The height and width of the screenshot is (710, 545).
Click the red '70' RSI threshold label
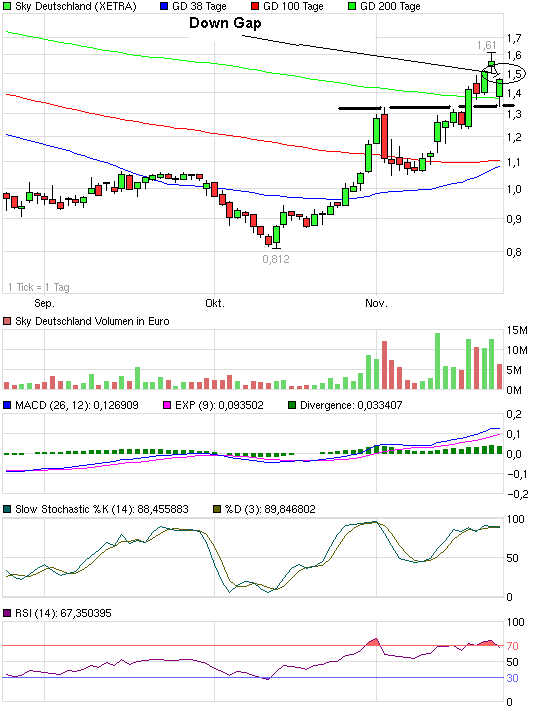[512, 646]
